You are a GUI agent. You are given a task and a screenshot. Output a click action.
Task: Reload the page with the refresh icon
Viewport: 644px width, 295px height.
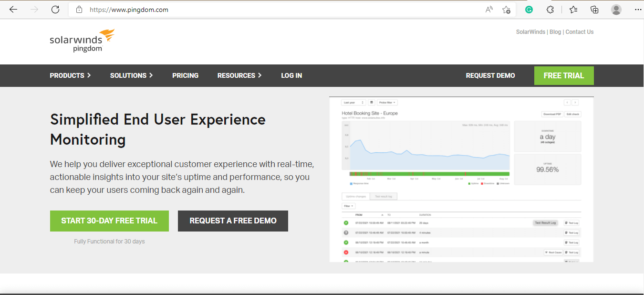click(55, 10)
